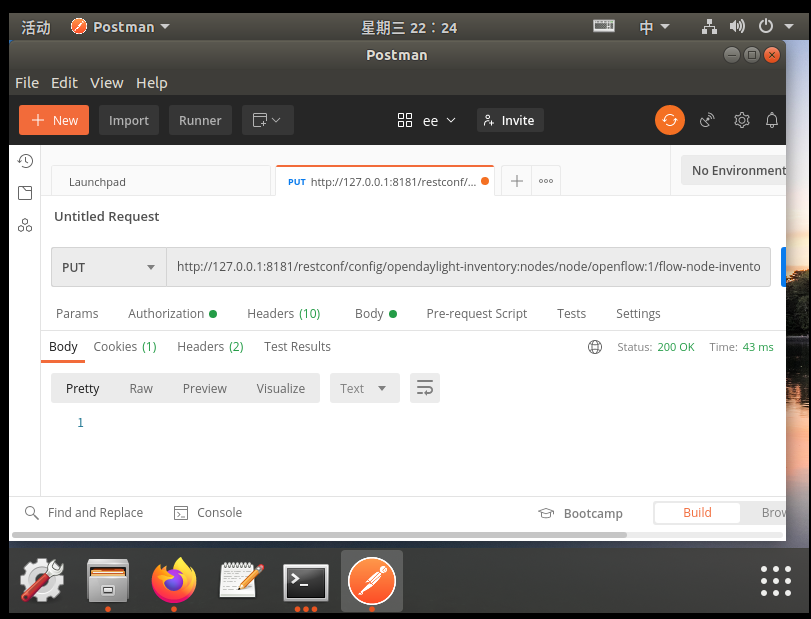Open Terminal from the dock
This screenshot has height=619, width=811.
[306, 582]
